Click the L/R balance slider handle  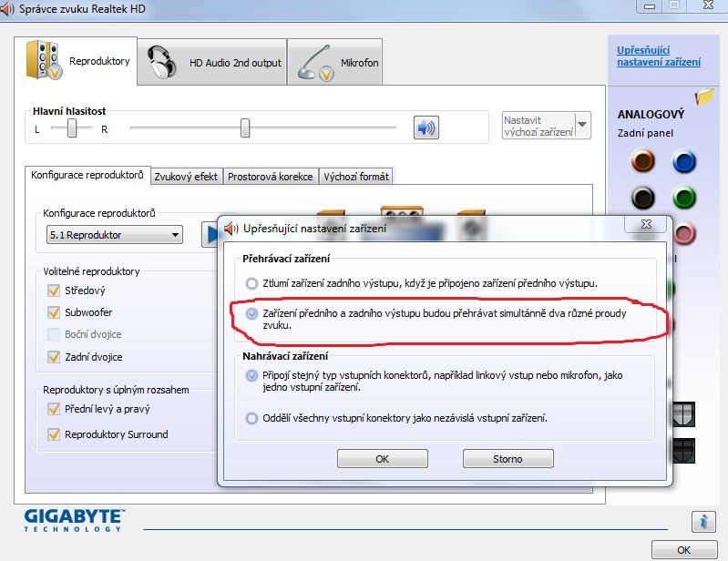pyautogui.click(x=72, y=127)
